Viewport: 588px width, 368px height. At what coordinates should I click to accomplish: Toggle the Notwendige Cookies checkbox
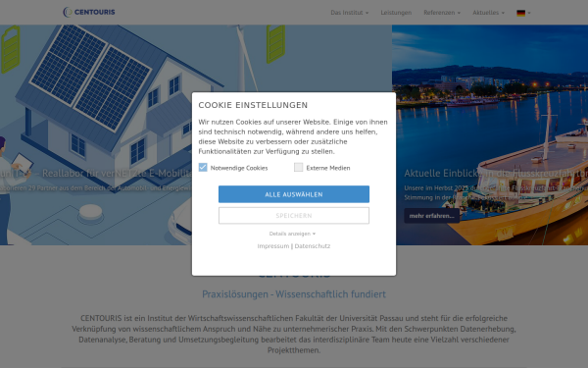pos(203,167)
